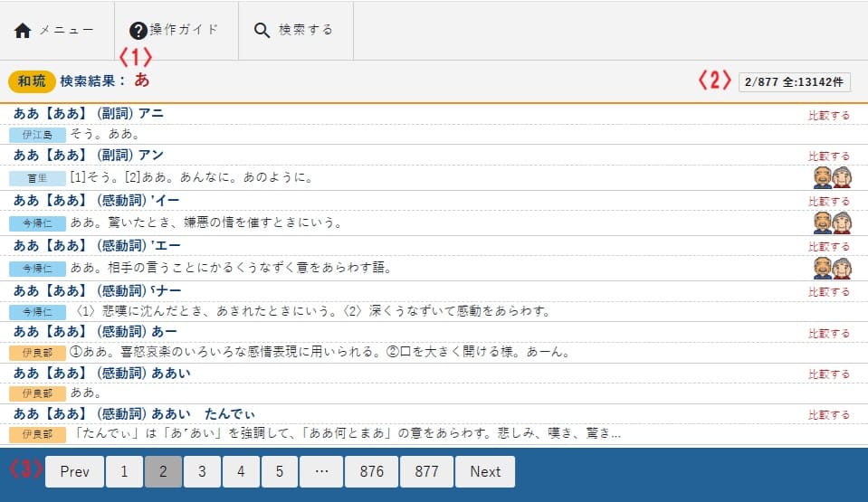This screenshot has height=502, width=868.
Task: Go to page 4
Action: [x=241, y=471]
